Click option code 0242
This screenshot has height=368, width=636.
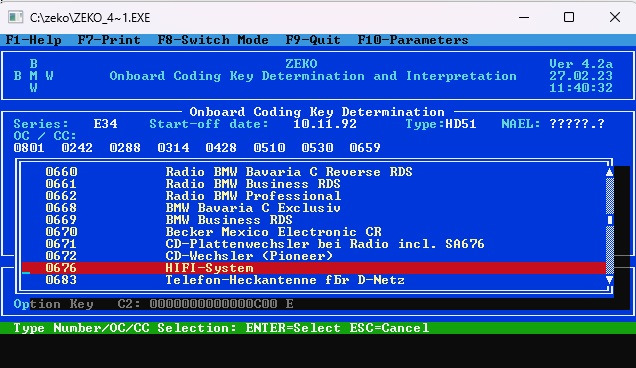pos(77,148)
